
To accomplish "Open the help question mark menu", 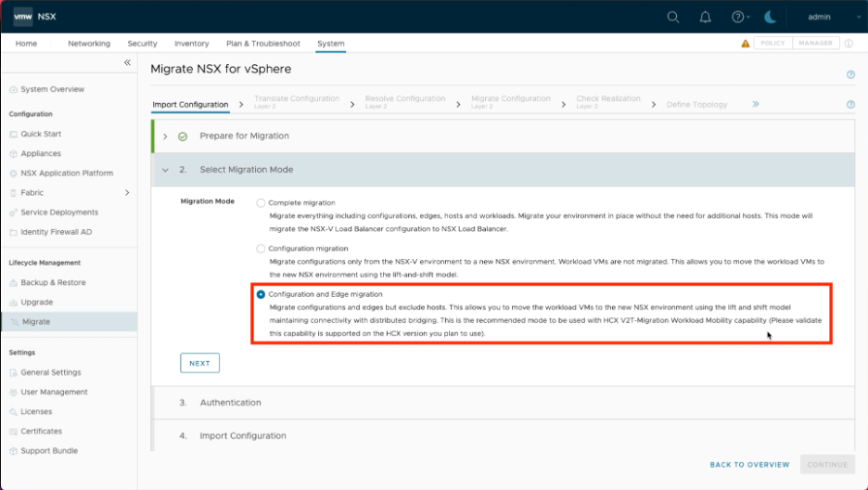I will 738,17.
